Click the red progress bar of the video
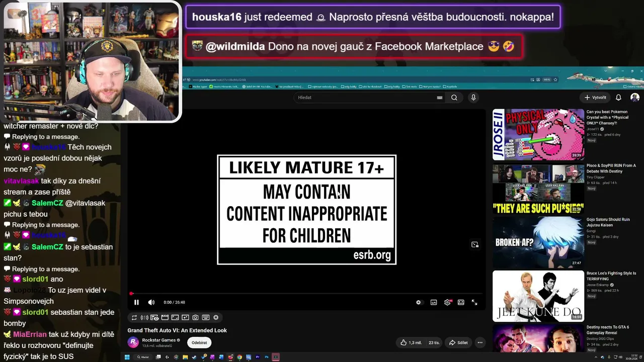This screenshot has width=644, height=362. click(306, 294)
